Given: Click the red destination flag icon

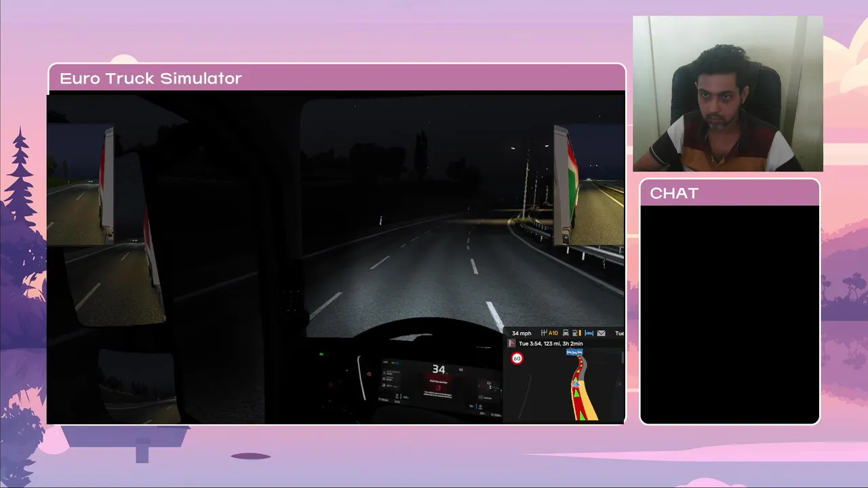Looking at the screenshot, I should point(511,343).
